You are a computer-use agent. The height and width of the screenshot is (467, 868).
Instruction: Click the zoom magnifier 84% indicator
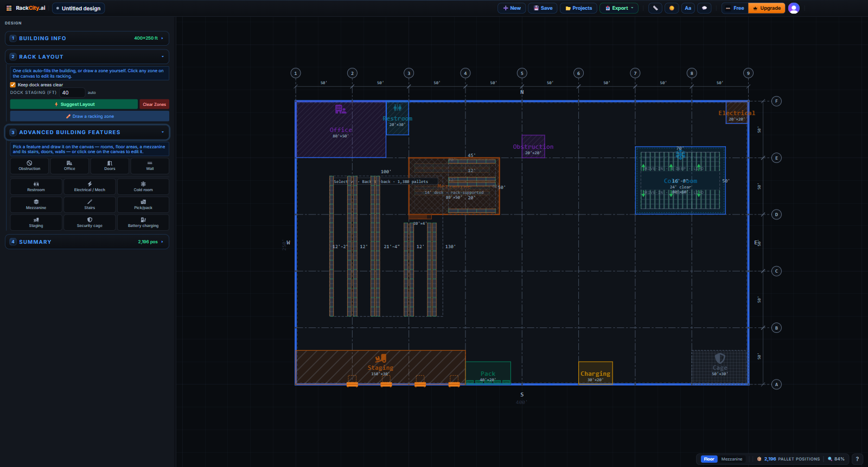point(836,459)
